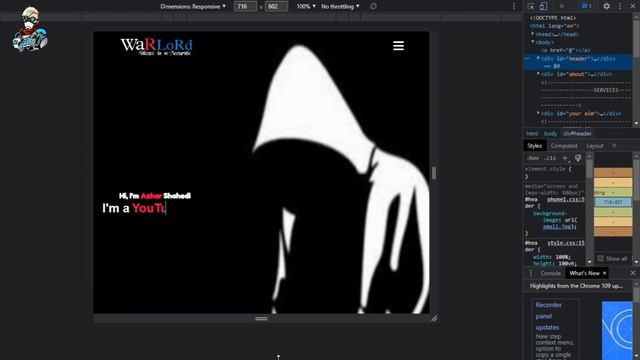
Task: Enable the Show all checkbox
Action: coord(600,258)
